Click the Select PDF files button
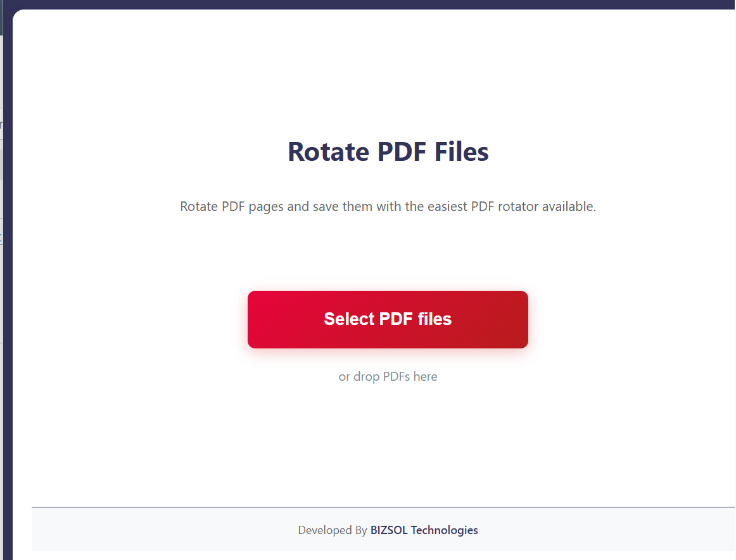This screenshot has width=736, height=560. 388,319
